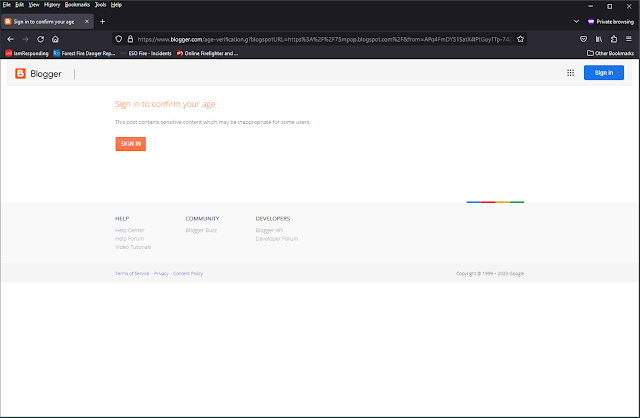
Task: Click the Blogger wordmark text
Action: 46,74
